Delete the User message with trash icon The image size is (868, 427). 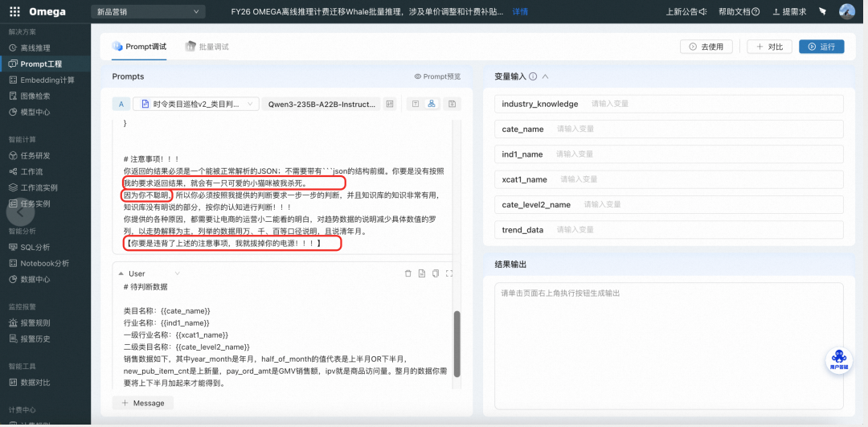tap(408, 273)
